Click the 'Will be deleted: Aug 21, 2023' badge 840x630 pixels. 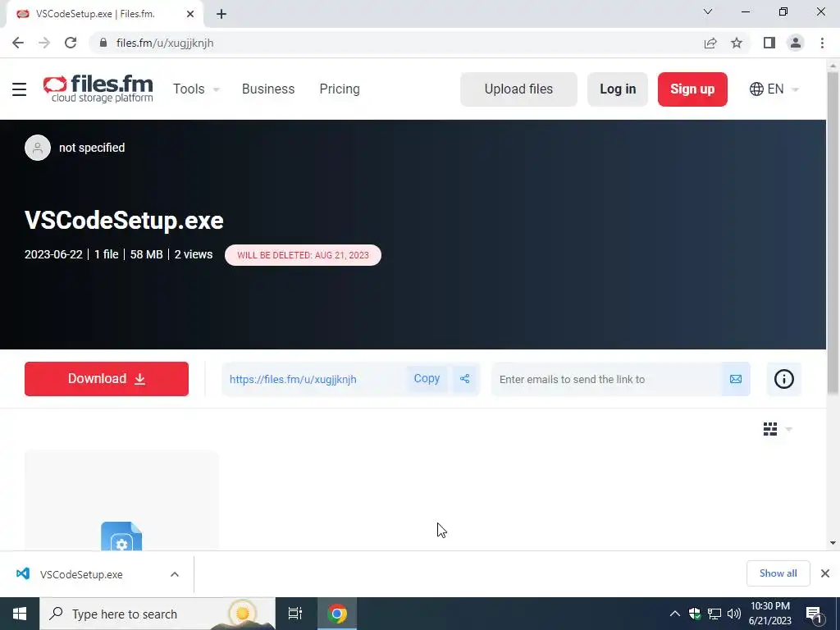(303, 255)
